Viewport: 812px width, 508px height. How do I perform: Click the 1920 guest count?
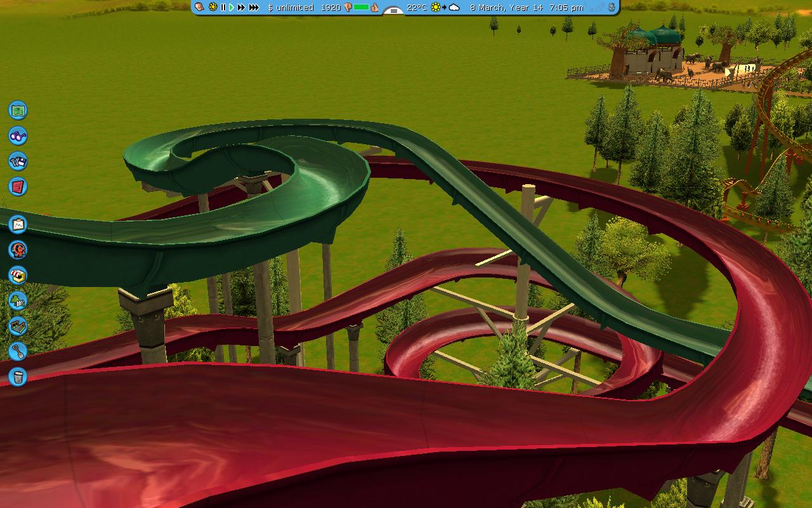pyautogui.click(x=331, y=8)
